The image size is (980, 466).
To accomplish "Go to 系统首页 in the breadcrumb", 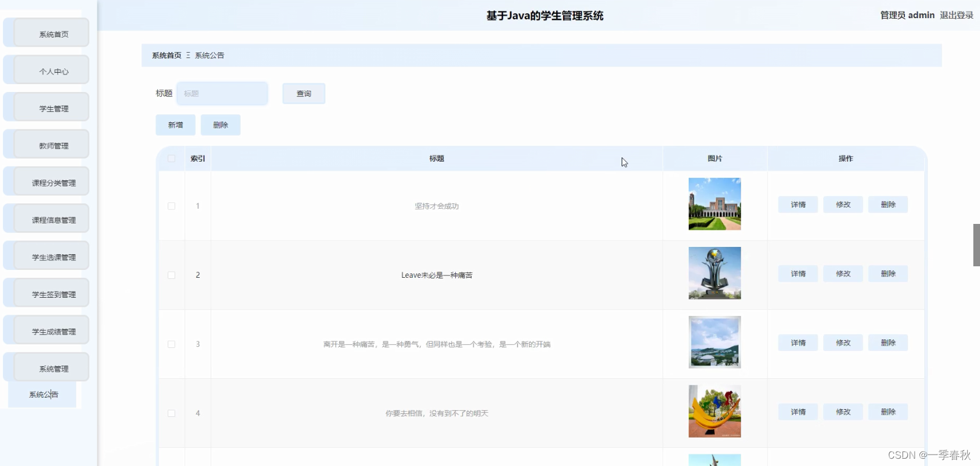I will click(166, 55).
